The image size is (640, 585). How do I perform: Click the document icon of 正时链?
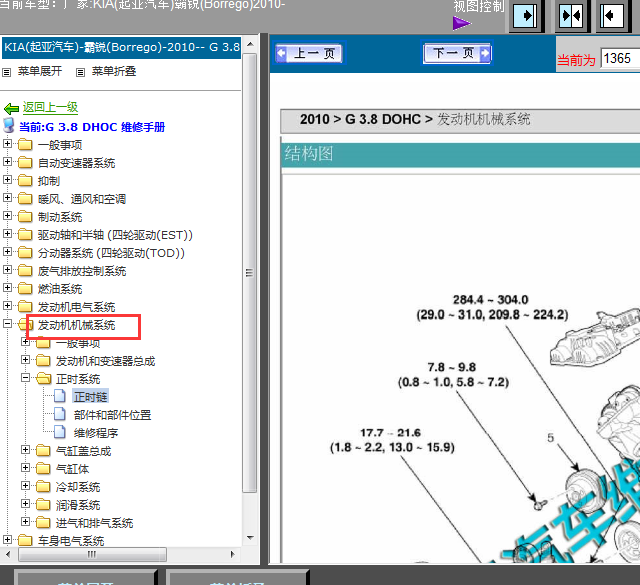(60, 396)
